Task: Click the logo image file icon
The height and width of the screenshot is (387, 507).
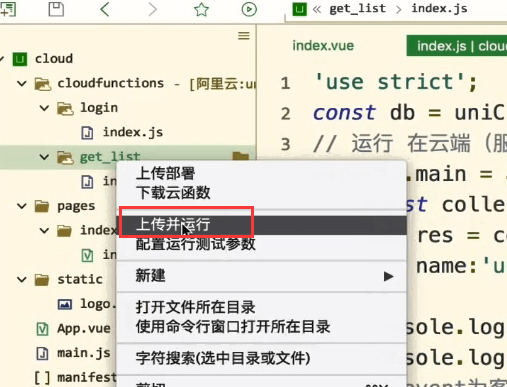Action: tap(65, 304)
